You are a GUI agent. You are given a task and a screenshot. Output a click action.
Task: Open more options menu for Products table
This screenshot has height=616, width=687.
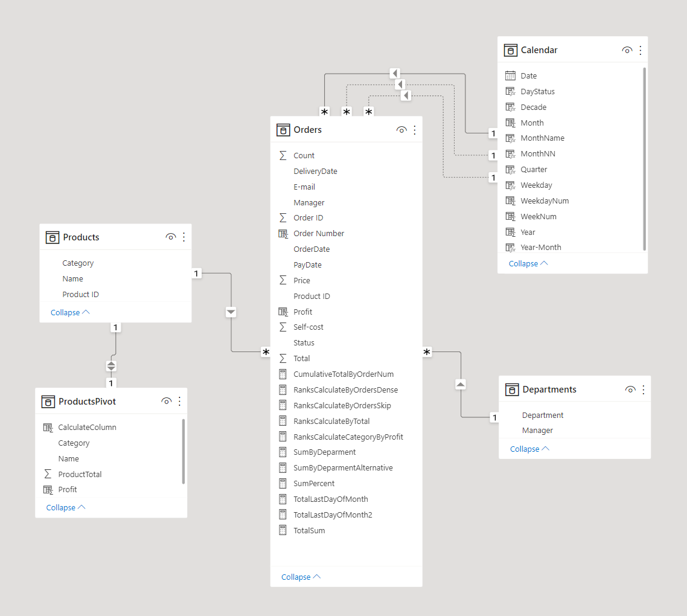(x=184, y=237)
